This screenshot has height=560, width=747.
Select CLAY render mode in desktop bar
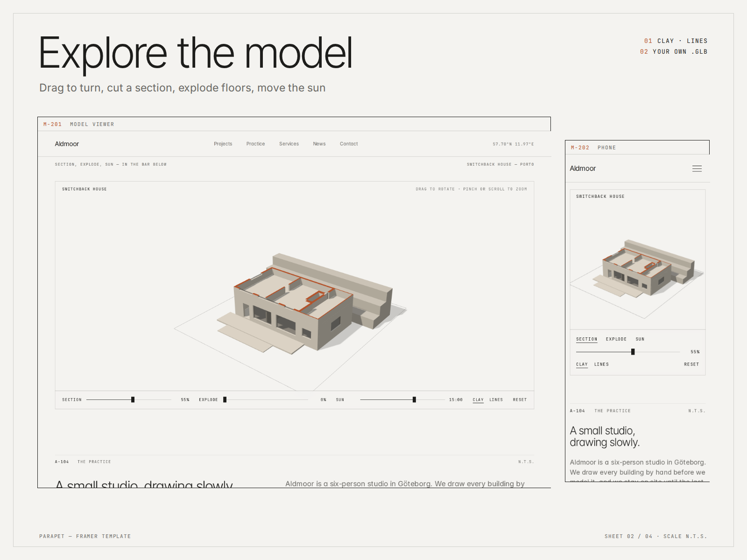click(478, 400)
